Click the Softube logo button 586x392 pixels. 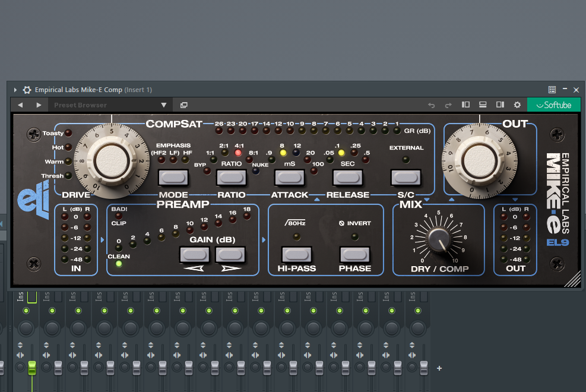pyautogui.click(x=553, y=105)
